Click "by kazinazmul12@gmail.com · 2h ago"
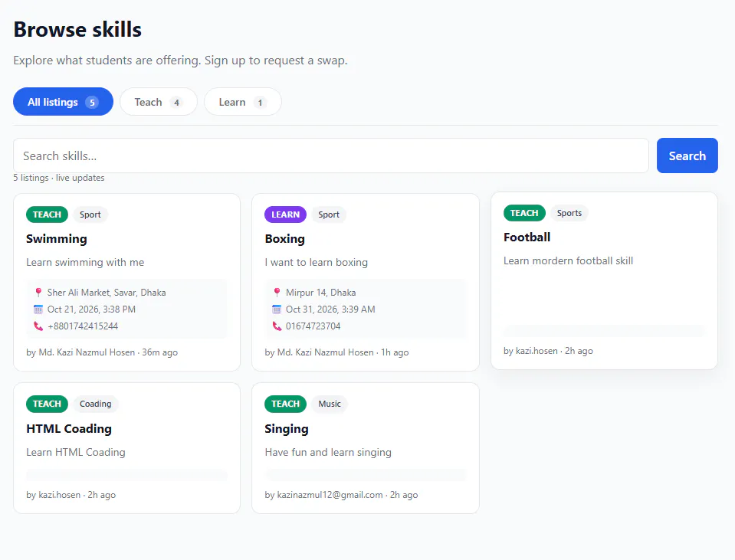Image resolution: width=735 pixels, height=560 pixels. coord(341,495)
